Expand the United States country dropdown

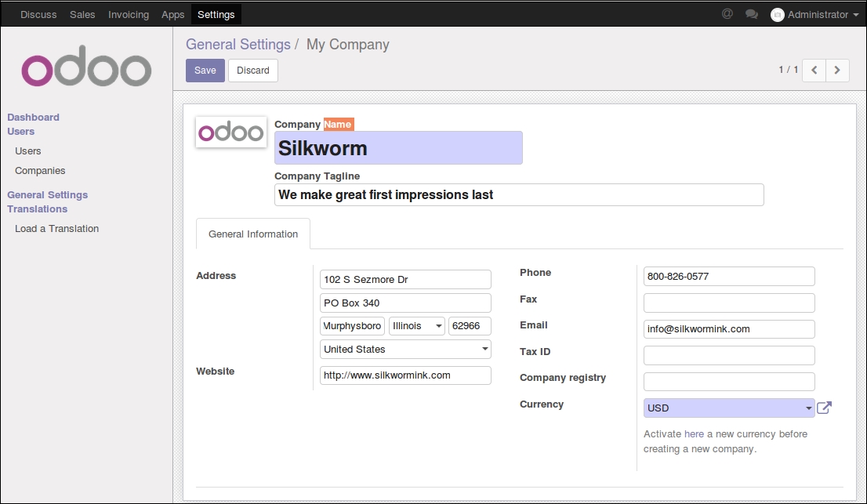[405, 350]
